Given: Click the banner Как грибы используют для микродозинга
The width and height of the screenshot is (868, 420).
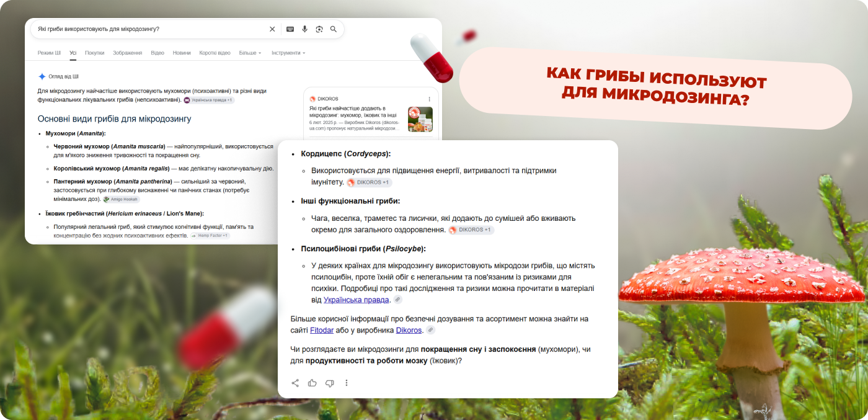Looking at the screenshot, I should click(x=657, y=89).
